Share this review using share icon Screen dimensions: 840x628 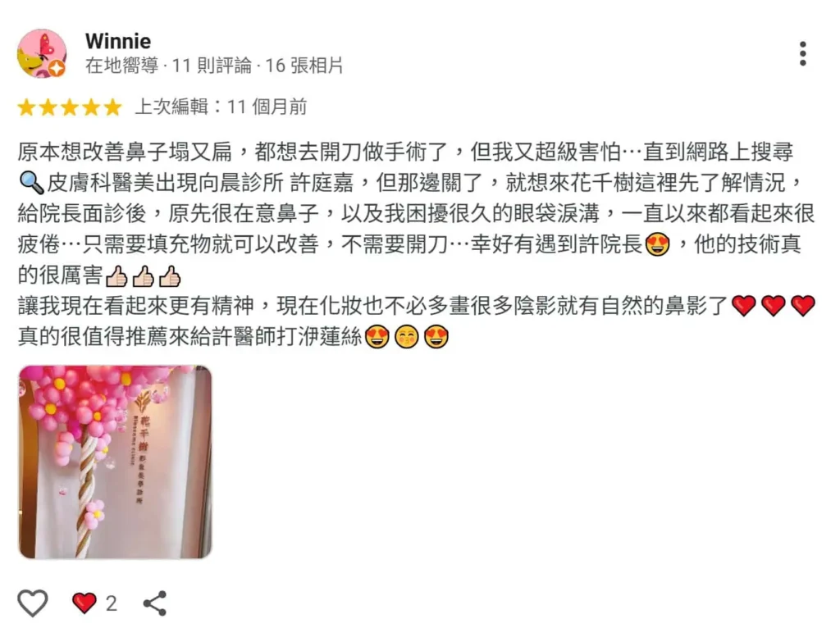pyautogui.click(x=155, y=603)
